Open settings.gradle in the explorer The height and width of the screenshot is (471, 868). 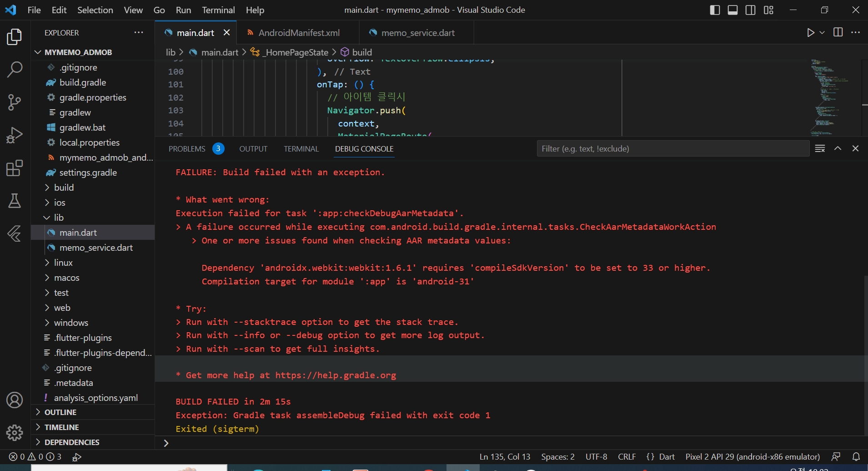(88, 172)
